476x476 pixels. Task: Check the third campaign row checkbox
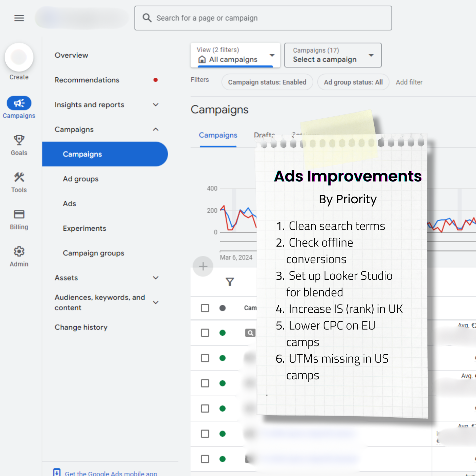click(205, 383)
